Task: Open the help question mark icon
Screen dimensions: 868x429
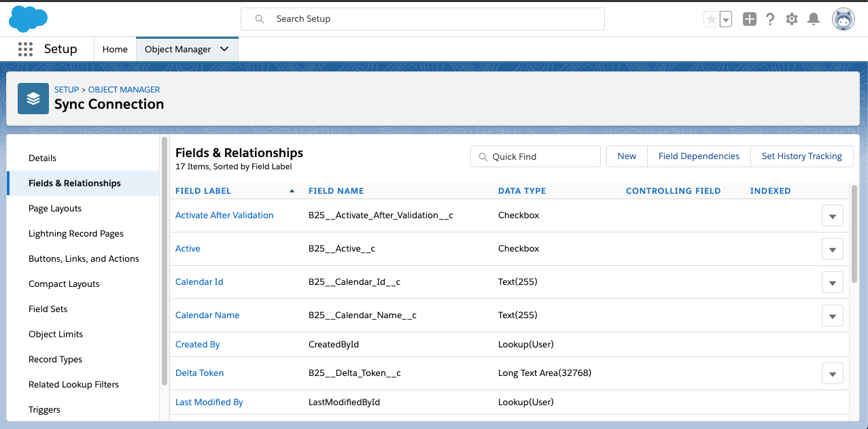Action: [x=770, y=20]
